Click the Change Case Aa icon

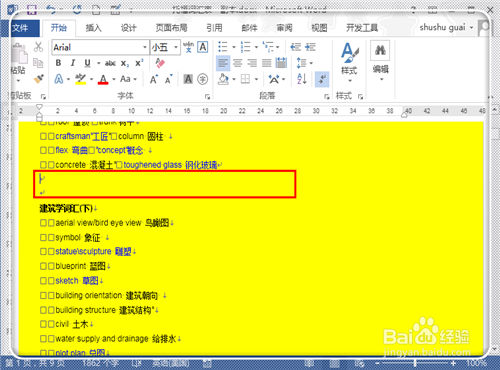(125, 79)
